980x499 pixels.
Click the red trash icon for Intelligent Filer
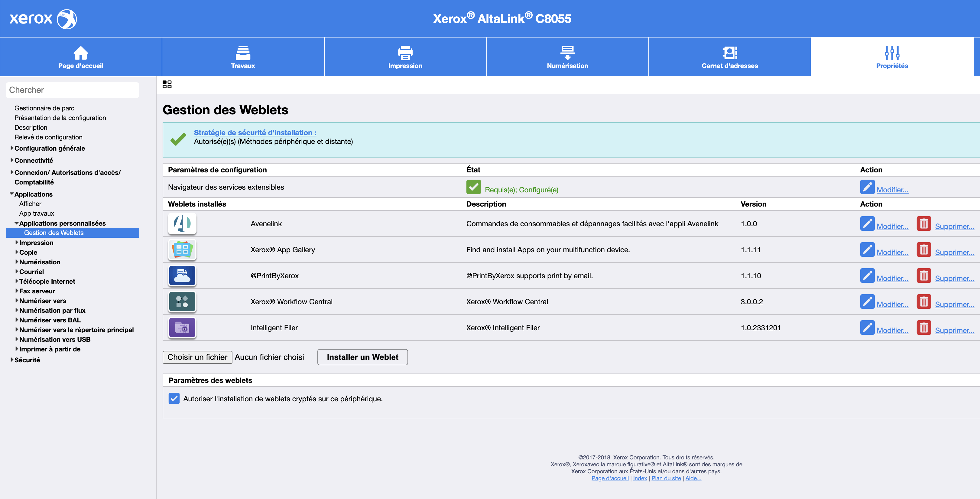click(924, 327)
